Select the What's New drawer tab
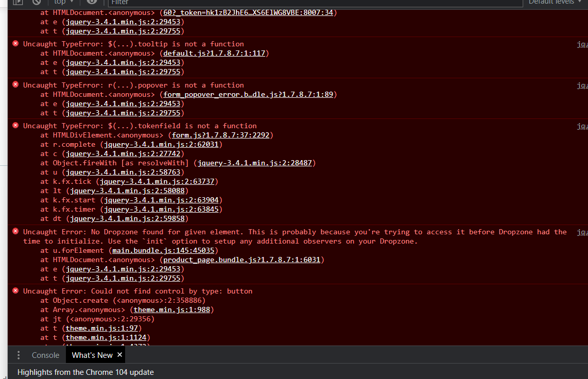This screenshot has height=379, width=588. (92, 355)
